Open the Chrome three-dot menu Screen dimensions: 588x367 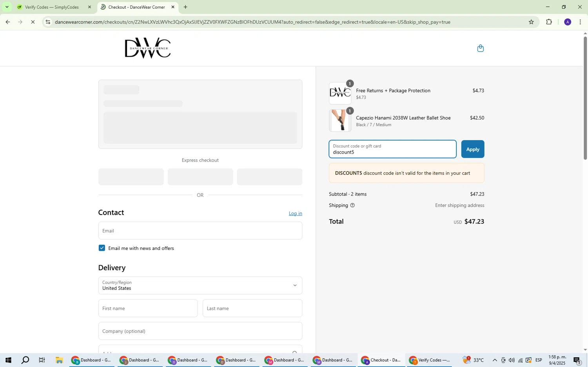pyautogui.click(x=580, y=22)
